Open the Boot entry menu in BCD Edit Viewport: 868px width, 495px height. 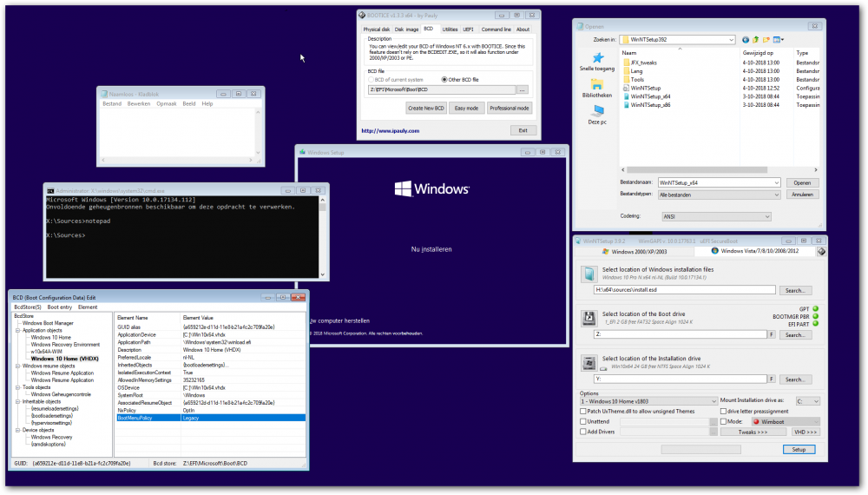pyautogui.click(x=59, y=307)
